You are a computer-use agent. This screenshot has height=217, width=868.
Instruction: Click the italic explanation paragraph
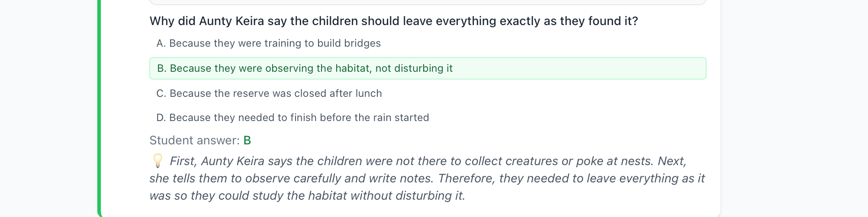click(x=428, y=178)
